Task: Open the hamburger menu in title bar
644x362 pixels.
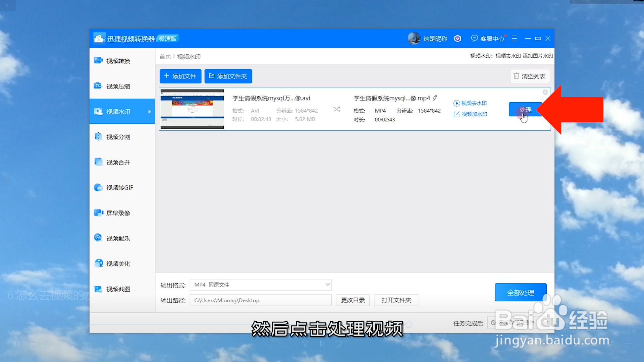Action: tap(514, 39)
